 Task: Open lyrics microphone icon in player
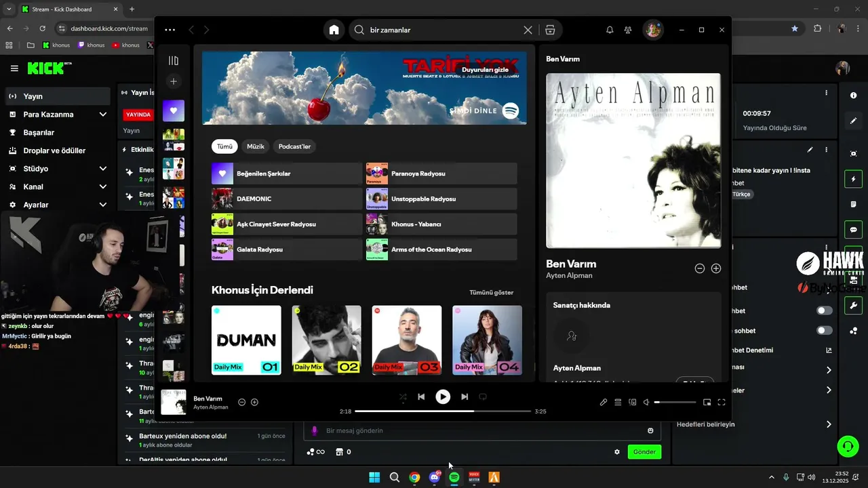(604, 403)
